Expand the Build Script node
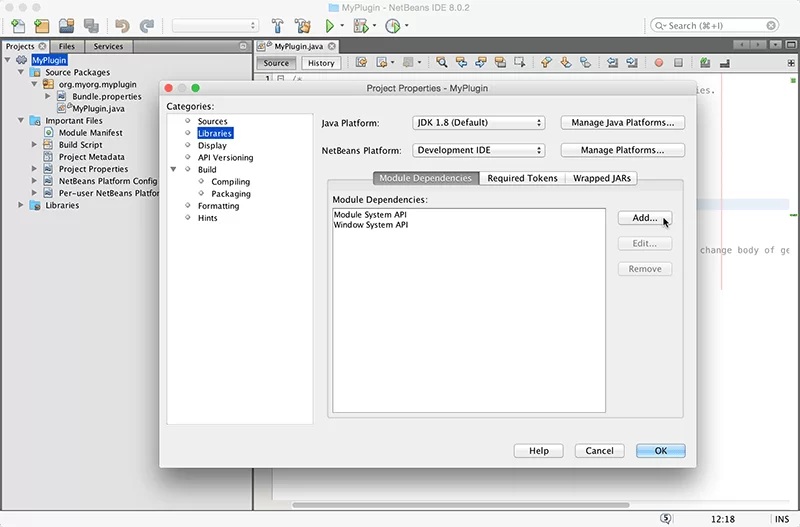 point(34,145)
